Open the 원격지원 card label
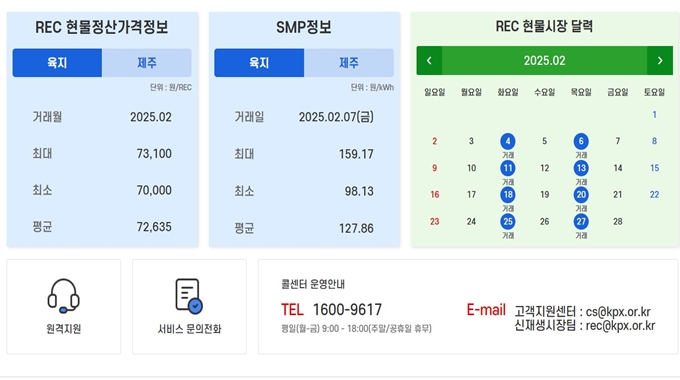This screenshot has height=380, width=680. [63, 329]
